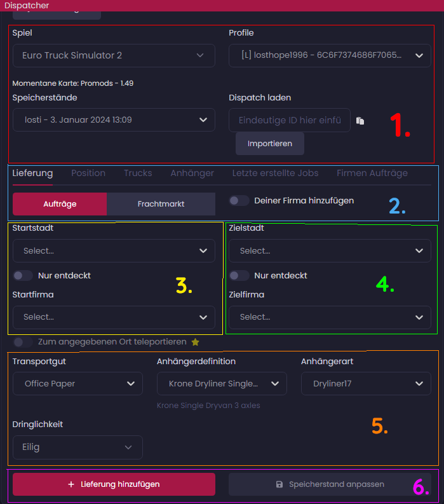Enable Nur entdeckt under Zielstadt
Viewport: 444px width, 504px height.
[239, 275]
